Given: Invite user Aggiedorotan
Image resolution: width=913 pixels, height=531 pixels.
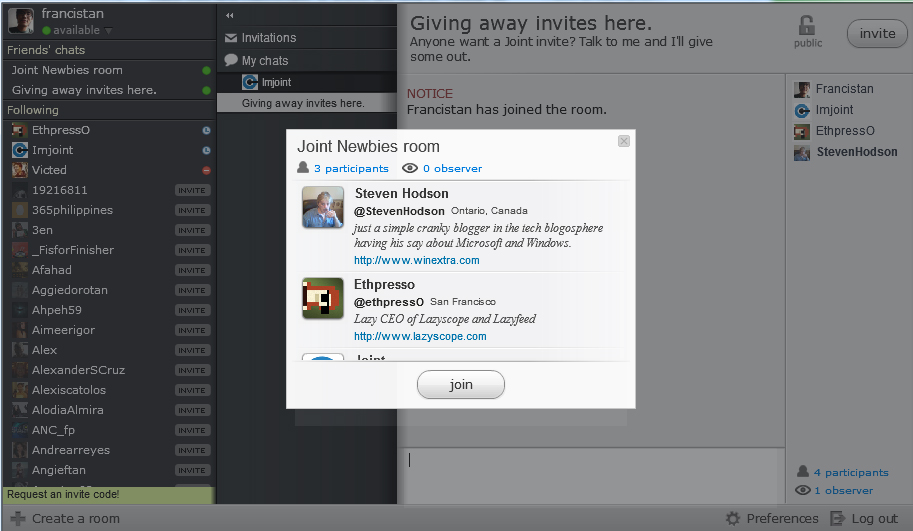Looking at the screenshot, I should (x=192, y=291).
